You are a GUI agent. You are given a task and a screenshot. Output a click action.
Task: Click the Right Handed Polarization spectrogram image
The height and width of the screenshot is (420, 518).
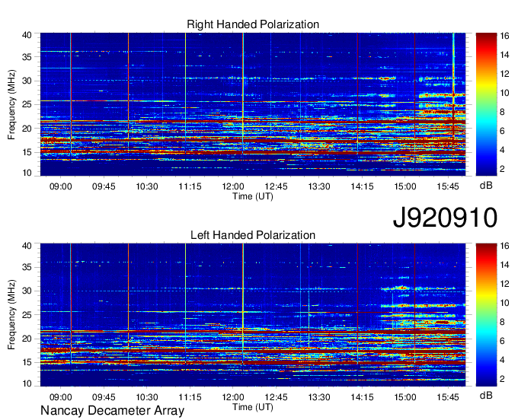tap(253, 104)
